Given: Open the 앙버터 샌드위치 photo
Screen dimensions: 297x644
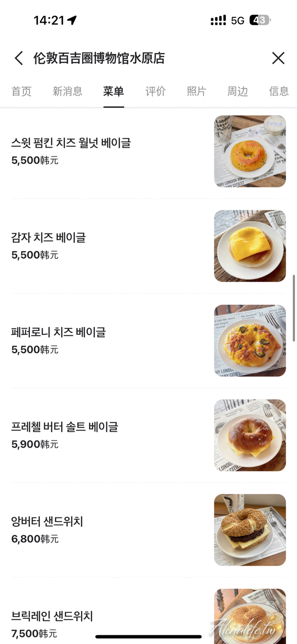Looking at the screenshot, I should [x=250, y=530].
